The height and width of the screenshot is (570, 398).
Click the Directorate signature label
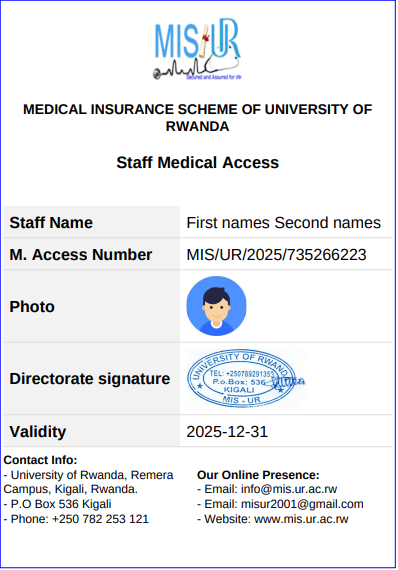90,378
